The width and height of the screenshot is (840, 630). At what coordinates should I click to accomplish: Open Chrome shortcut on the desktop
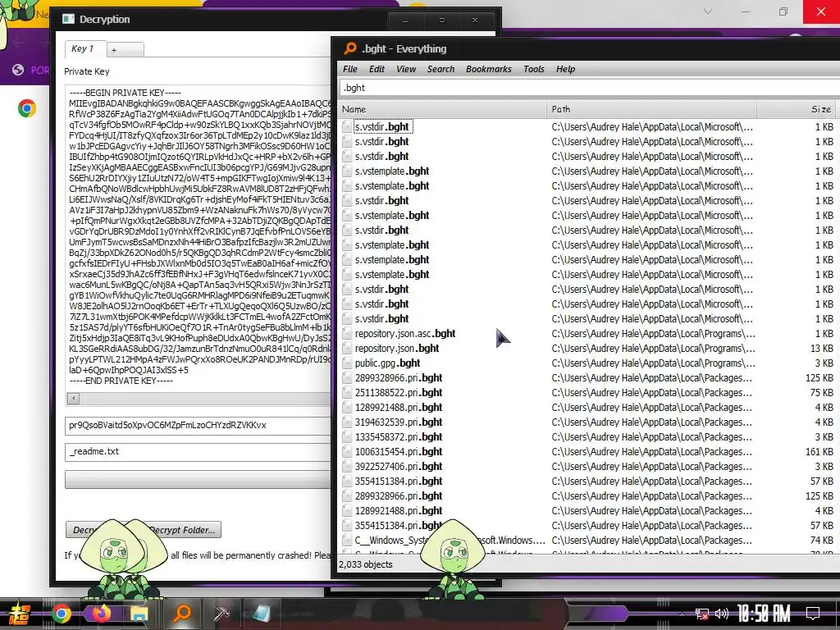[x=27, y=109]
